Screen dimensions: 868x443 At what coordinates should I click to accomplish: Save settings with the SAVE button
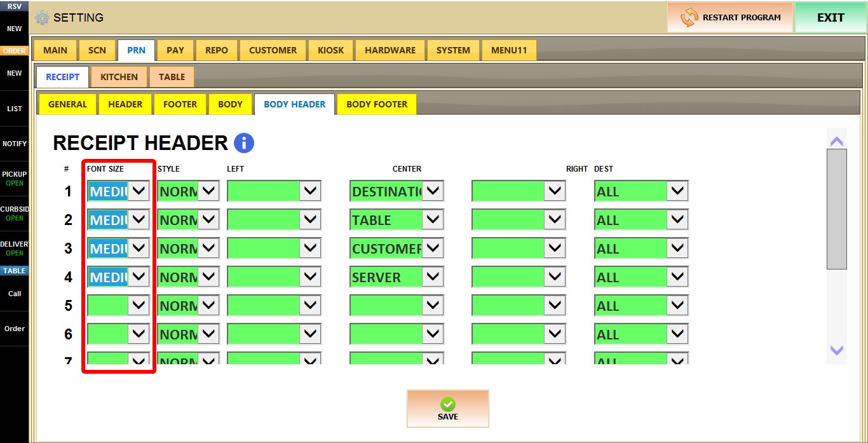click(x=448, y=409)
